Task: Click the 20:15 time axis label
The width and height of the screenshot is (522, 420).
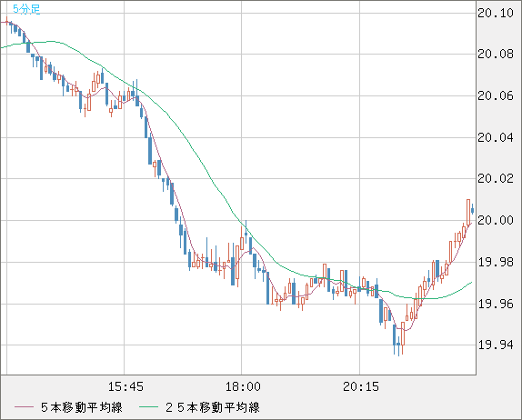Action: coord(361,386)
